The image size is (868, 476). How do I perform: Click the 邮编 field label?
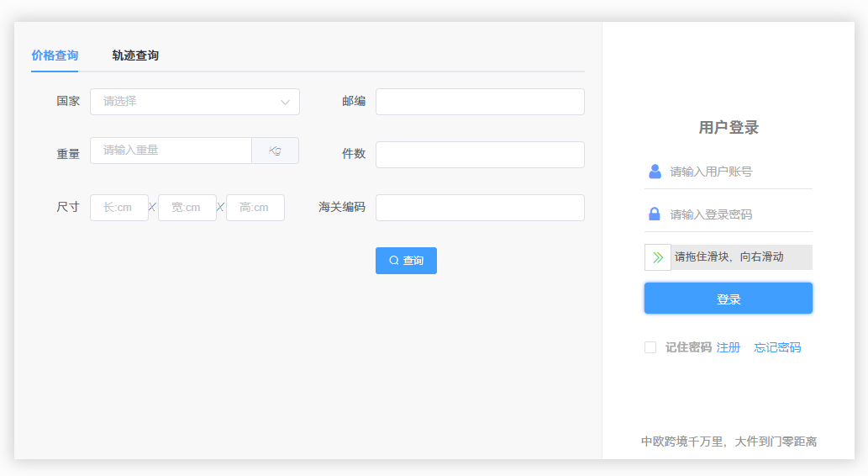pos(354,101)
